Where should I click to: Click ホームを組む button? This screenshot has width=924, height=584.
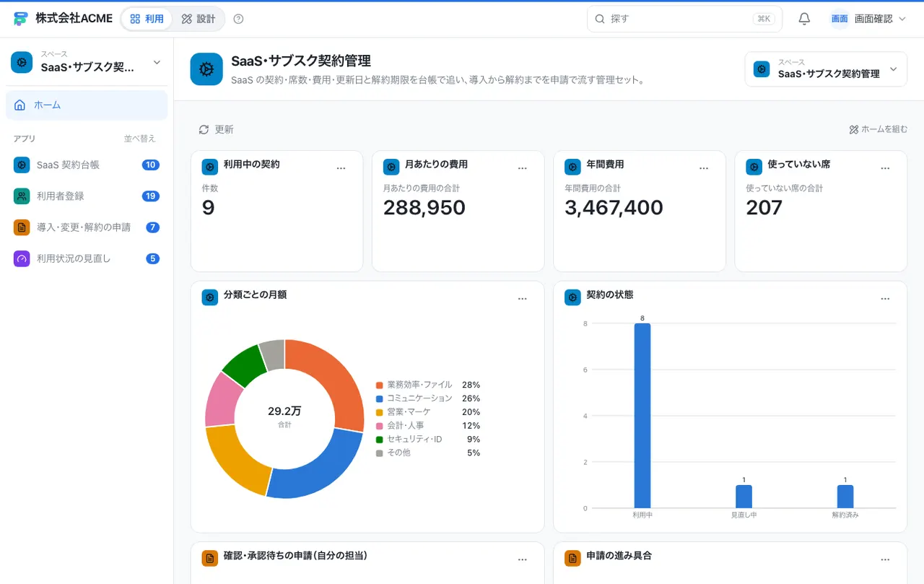(x=879, y=129)
